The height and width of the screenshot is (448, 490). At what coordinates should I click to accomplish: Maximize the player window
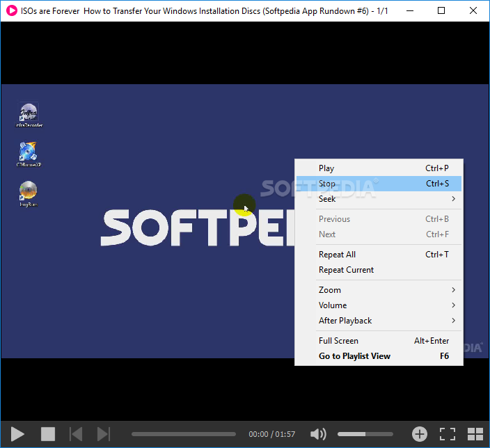point(441,10)
